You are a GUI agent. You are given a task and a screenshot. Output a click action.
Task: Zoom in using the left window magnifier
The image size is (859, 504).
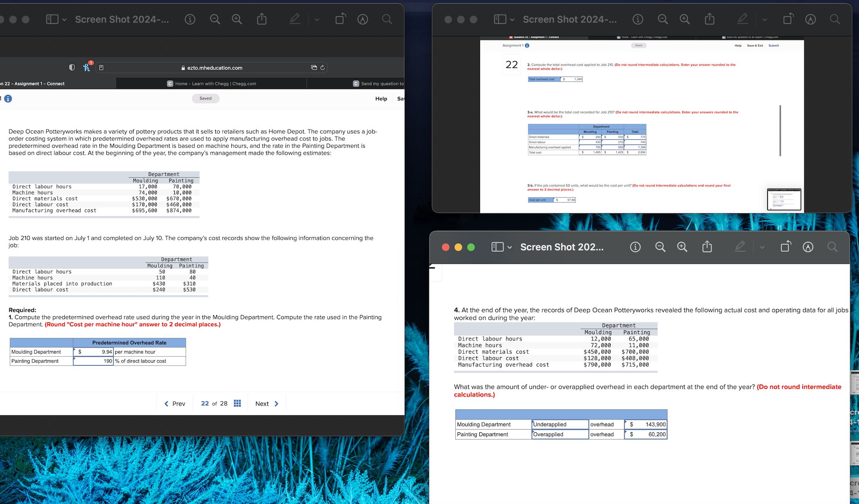pyautogui.click(x=237, y=19)
